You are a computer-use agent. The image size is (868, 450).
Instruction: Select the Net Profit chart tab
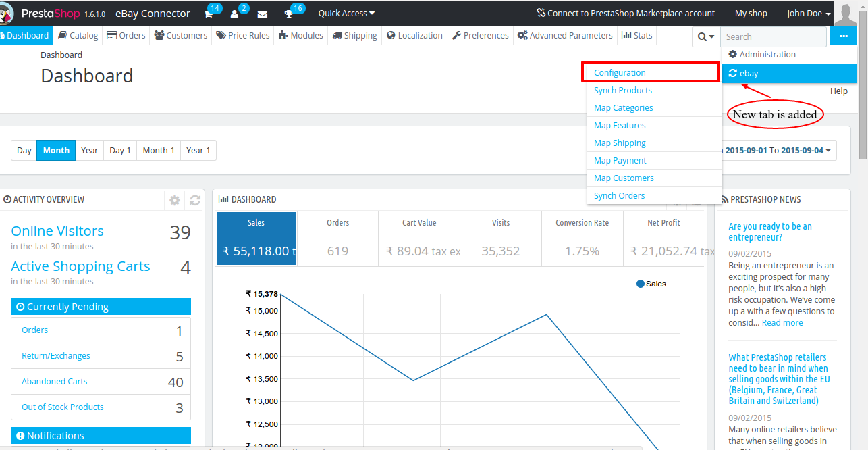663,239
